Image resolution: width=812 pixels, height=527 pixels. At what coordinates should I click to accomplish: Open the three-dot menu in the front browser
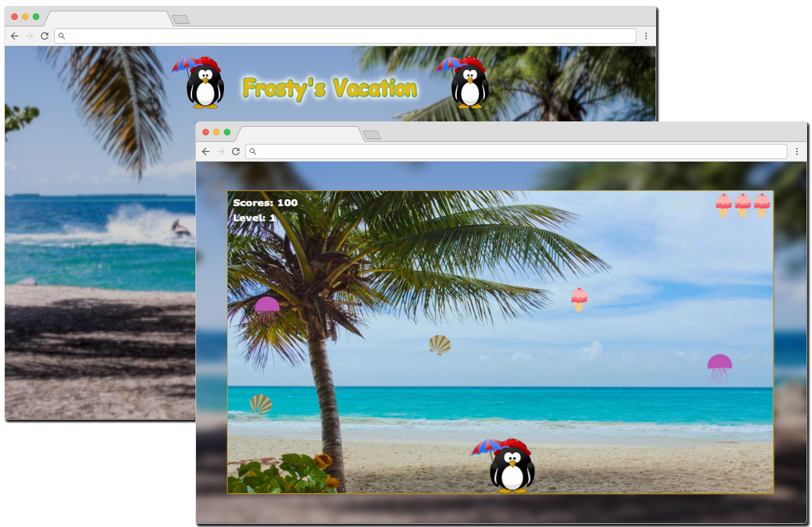click(796, 151)
